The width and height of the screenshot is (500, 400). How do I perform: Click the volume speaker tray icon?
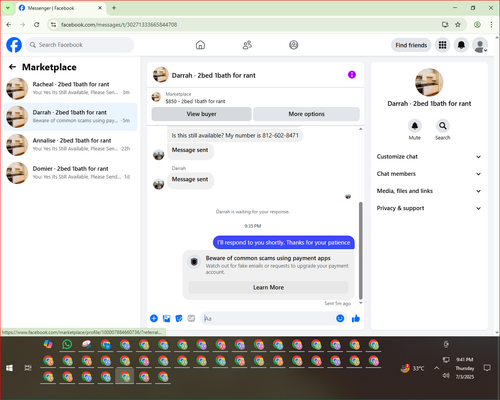point(446,376)
